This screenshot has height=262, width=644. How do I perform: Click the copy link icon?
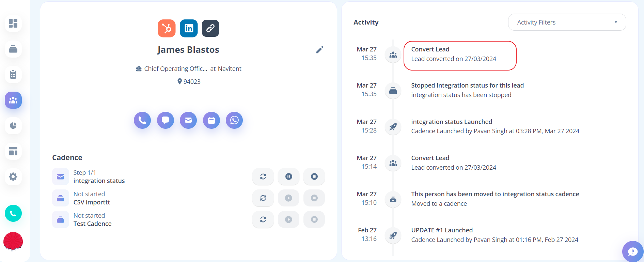pos(210,28)
